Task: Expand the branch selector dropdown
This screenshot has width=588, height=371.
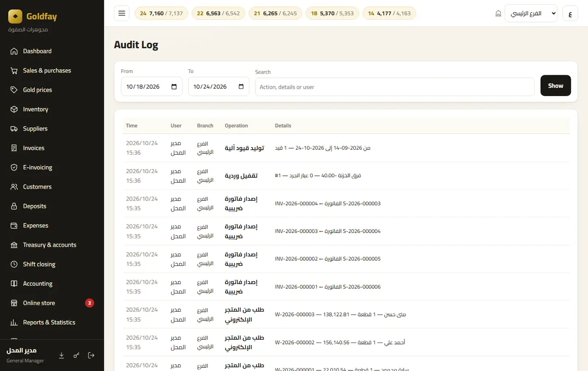Action: (x=531, y=13)
